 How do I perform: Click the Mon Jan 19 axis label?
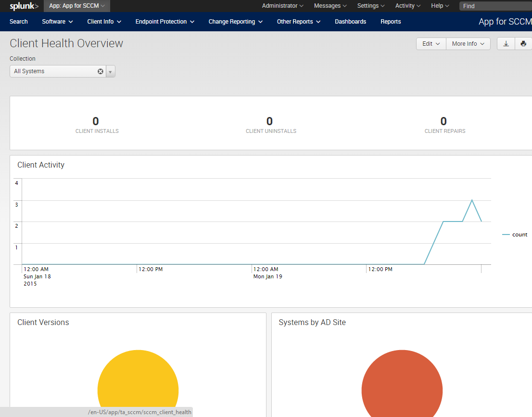(x=268, y=276)
